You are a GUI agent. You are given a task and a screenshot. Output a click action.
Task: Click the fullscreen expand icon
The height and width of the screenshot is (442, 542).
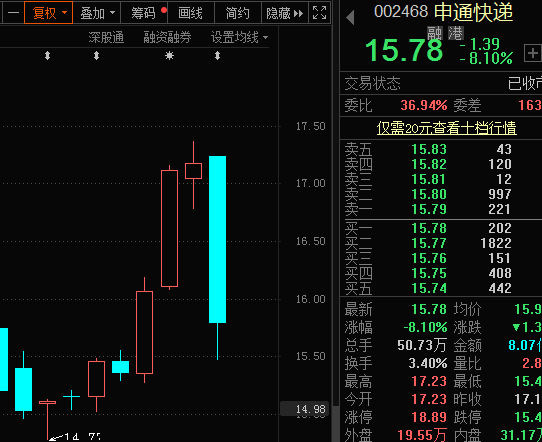(x=319, y=13)
